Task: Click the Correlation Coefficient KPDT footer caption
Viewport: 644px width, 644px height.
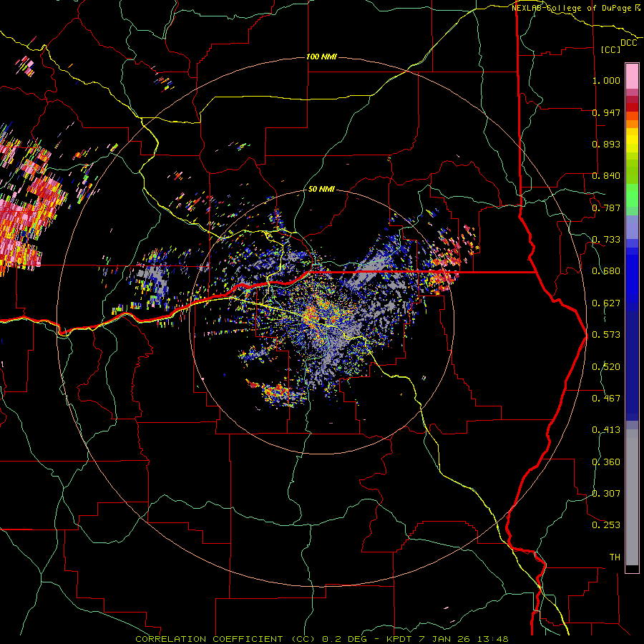Action: coord(322,639)
